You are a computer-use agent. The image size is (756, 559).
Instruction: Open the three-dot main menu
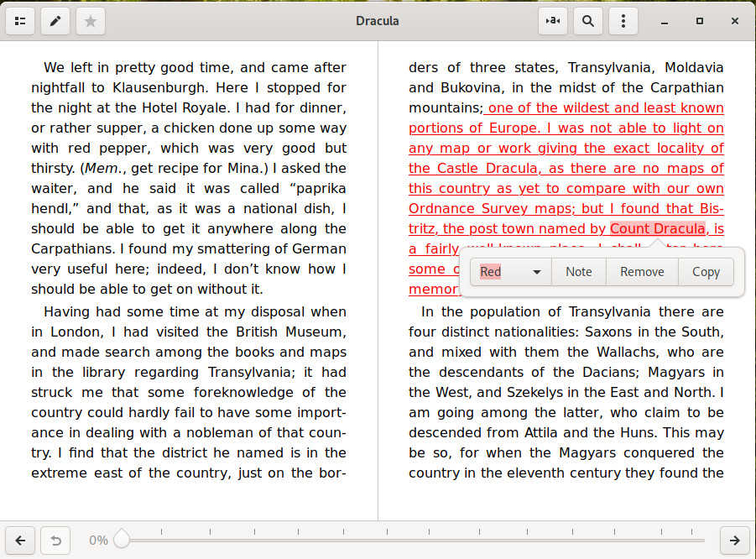[623, 21]
